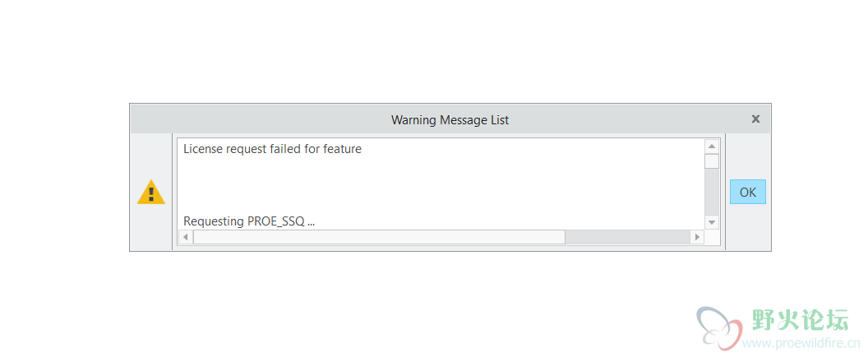Select the "Requesting PROE_SSQ ..." message line
868x358 pixels.
click(x=249, y=221)
